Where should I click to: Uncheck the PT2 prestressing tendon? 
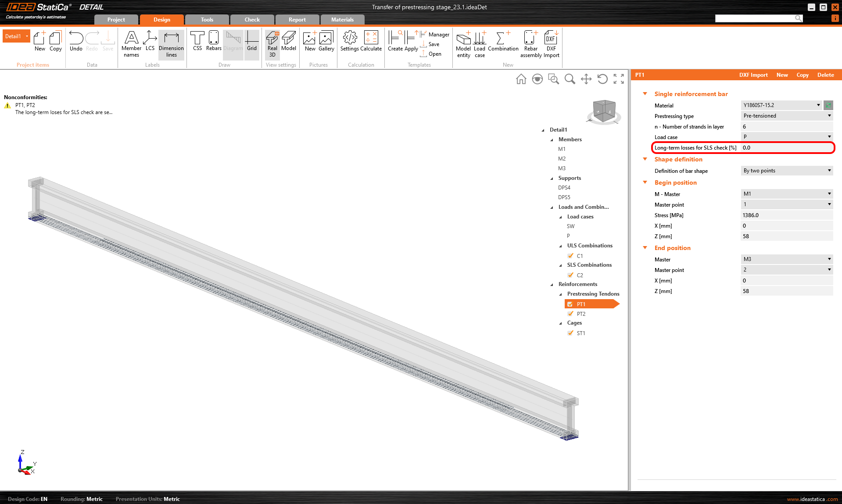[570, 314]
